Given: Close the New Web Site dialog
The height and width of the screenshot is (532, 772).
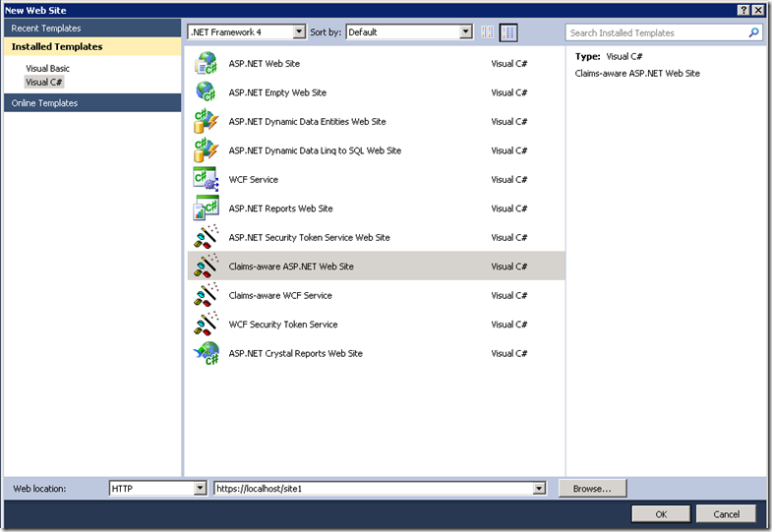Looking at the screenshot, I should (758, 11).
